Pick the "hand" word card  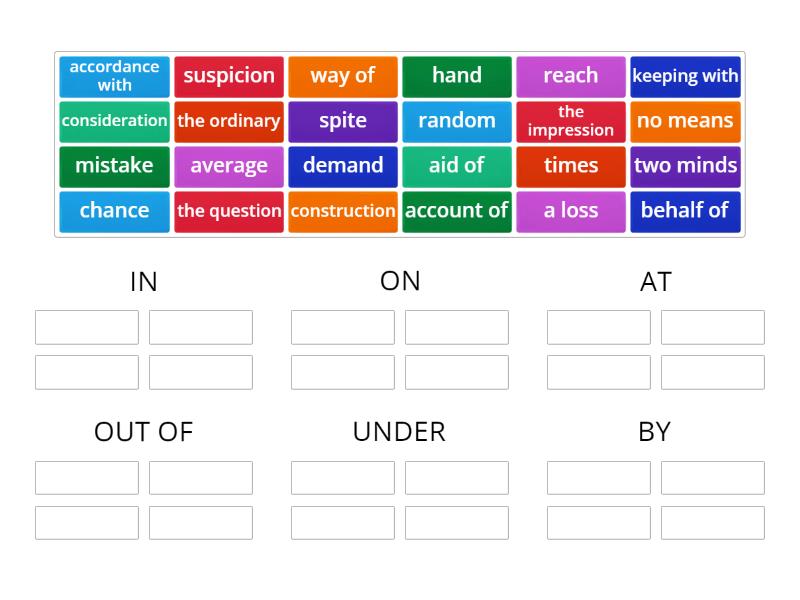click(x=456, y=76)
